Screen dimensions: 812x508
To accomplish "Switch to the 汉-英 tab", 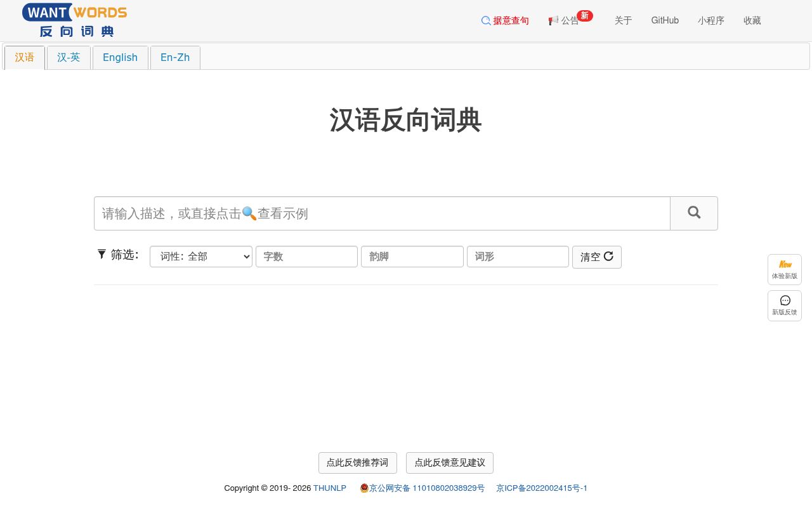I will click(x=69, y=58).
